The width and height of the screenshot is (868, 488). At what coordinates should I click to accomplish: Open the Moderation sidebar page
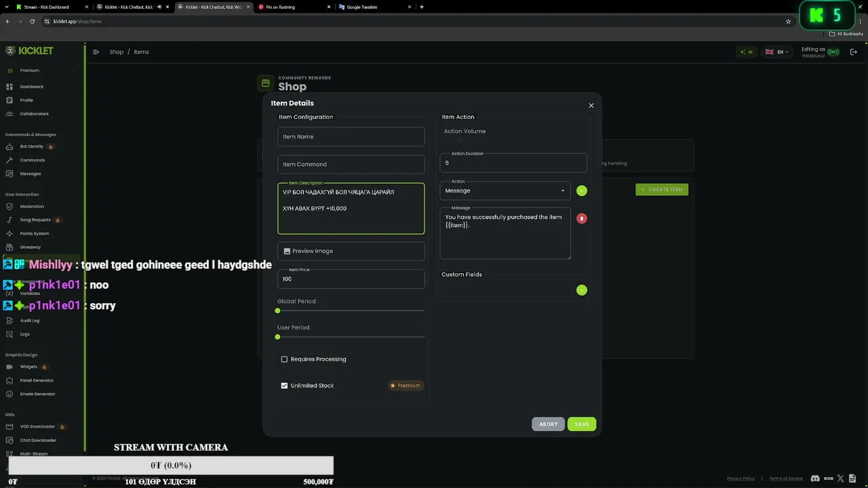click(x=32, y=206)
